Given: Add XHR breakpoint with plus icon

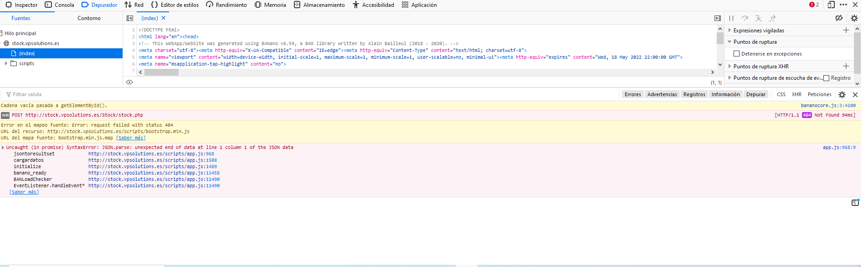Looking at the screenshot, I should coord(846,66).
